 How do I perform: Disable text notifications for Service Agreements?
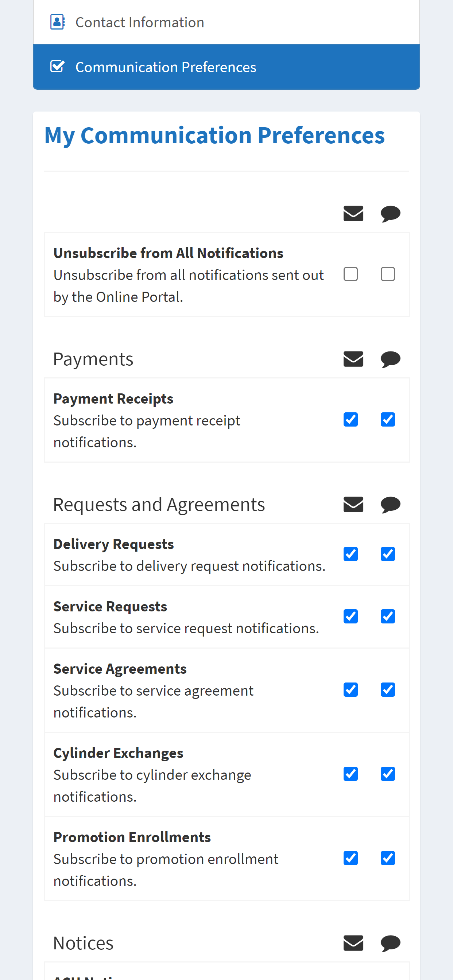[388, 690]
